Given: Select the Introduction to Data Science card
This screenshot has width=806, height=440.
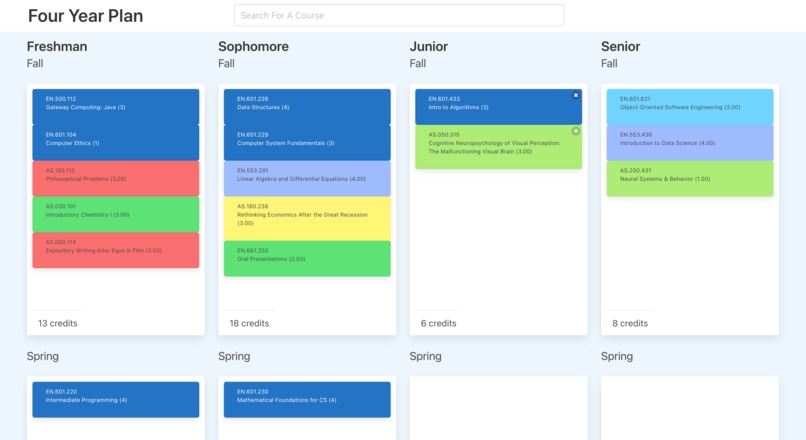Looking at the screenshot, I should click(x=690, y=143).
